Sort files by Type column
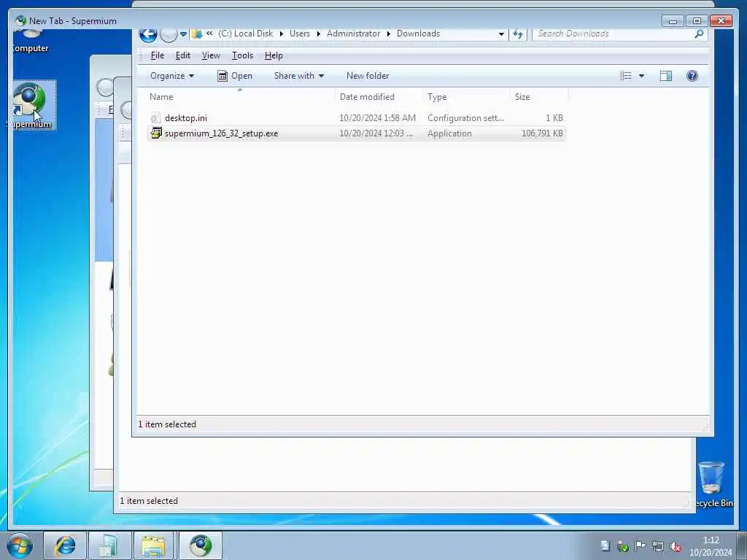 pos(466,97)
